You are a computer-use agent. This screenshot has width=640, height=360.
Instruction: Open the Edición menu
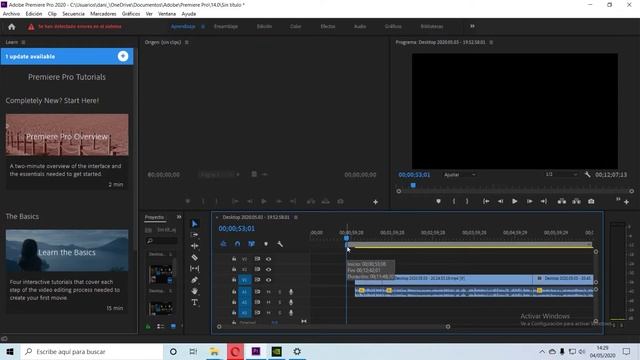[34, 14]
